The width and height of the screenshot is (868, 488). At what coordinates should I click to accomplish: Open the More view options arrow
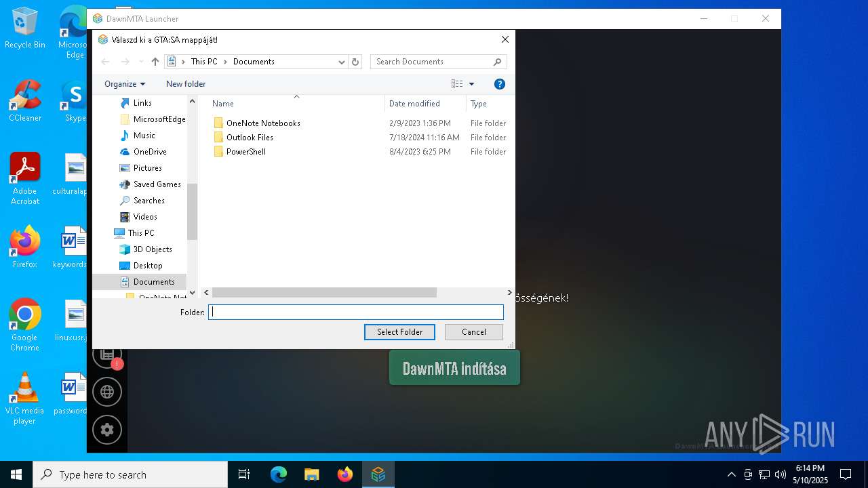click(x=471, y=84)
